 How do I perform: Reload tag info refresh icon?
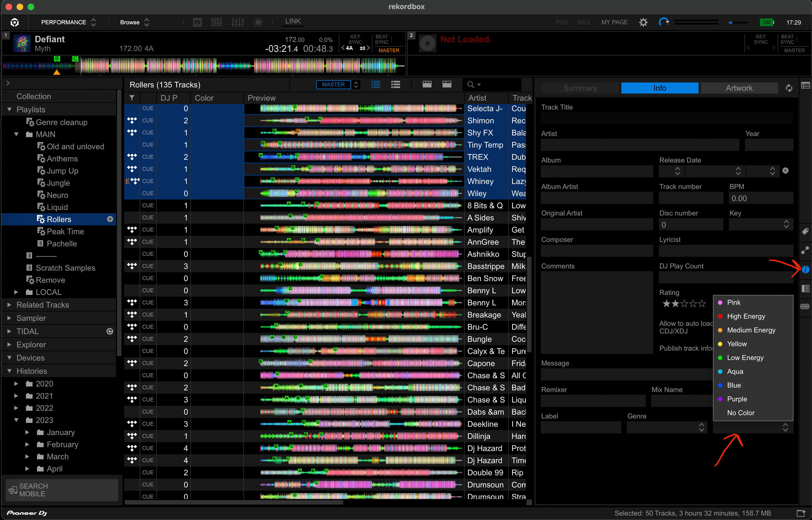(x=789, y=88)
